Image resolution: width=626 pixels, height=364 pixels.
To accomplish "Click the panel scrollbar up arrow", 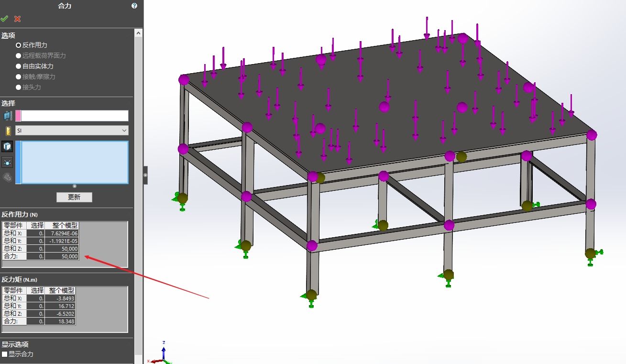I will [x=138, y=33].
